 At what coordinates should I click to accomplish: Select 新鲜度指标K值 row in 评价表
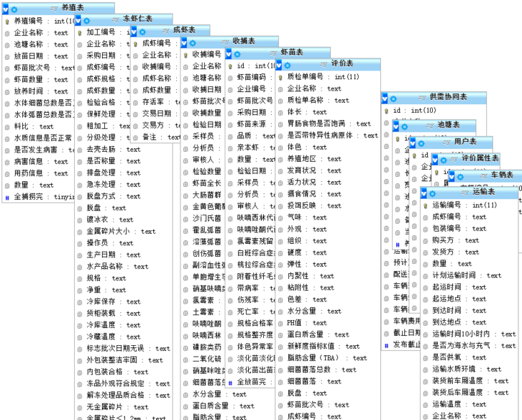[328, 346]
